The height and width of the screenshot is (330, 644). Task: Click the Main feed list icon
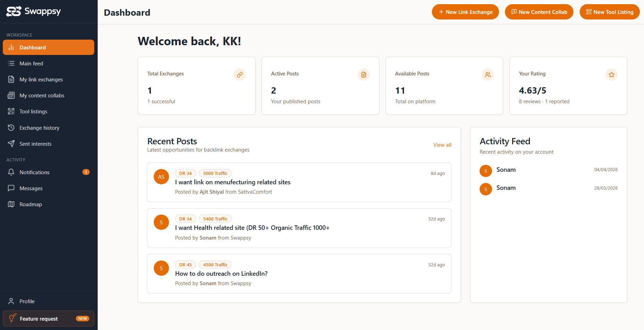point(11,63)
